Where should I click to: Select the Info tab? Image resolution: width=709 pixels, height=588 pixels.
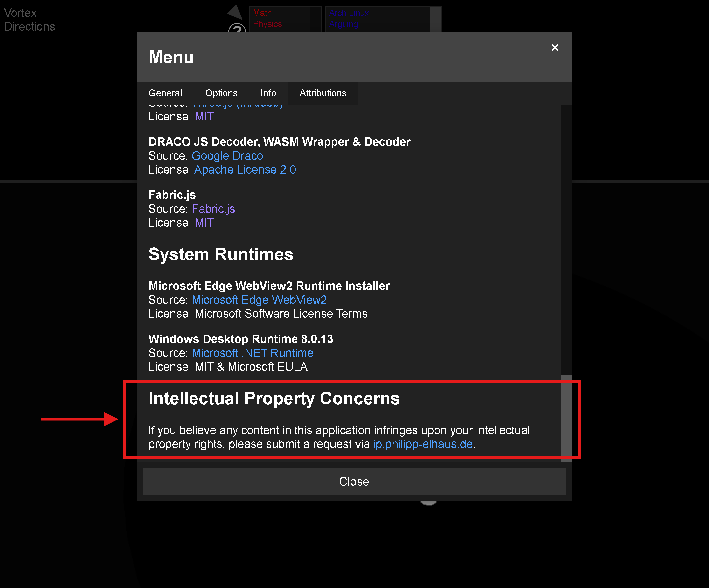click(268, 93)
